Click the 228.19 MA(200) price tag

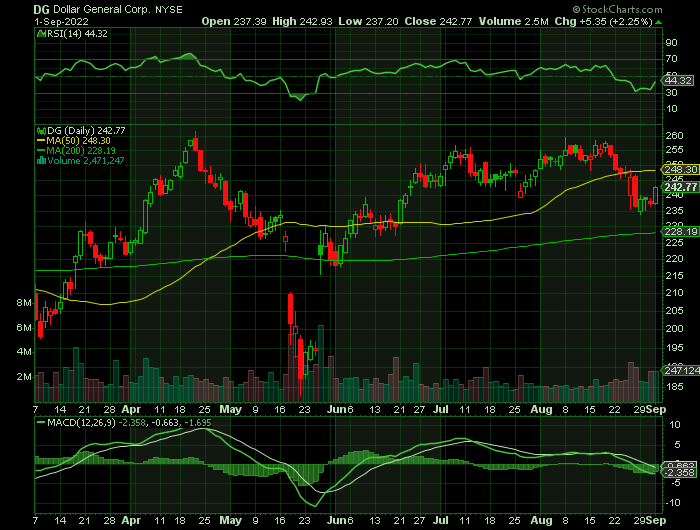point(680,231)
